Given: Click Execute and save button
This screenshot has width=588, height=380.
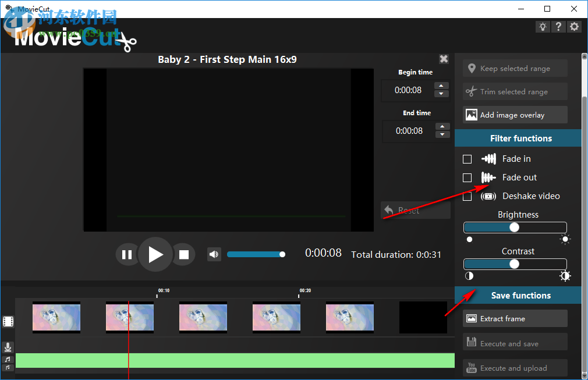Looking at the screenshot, I should [x=515, y=343].
